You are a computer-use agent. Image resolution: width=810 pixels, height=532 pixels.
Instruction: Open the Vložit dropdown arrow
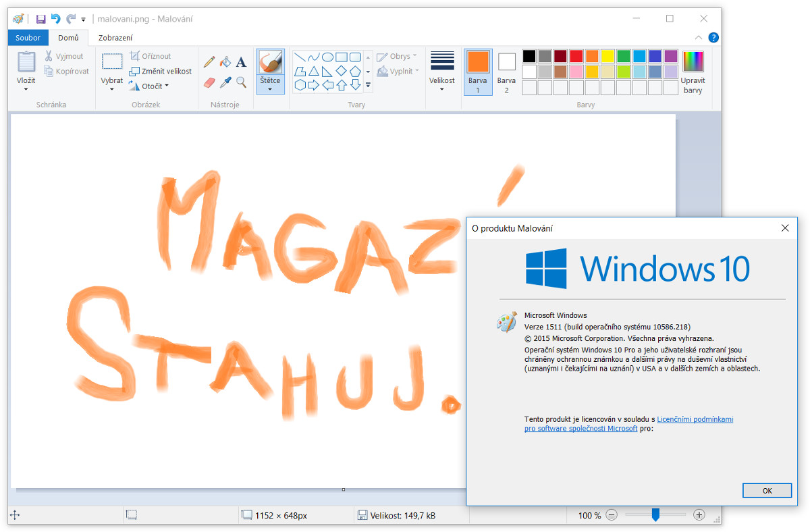(26, 88)
